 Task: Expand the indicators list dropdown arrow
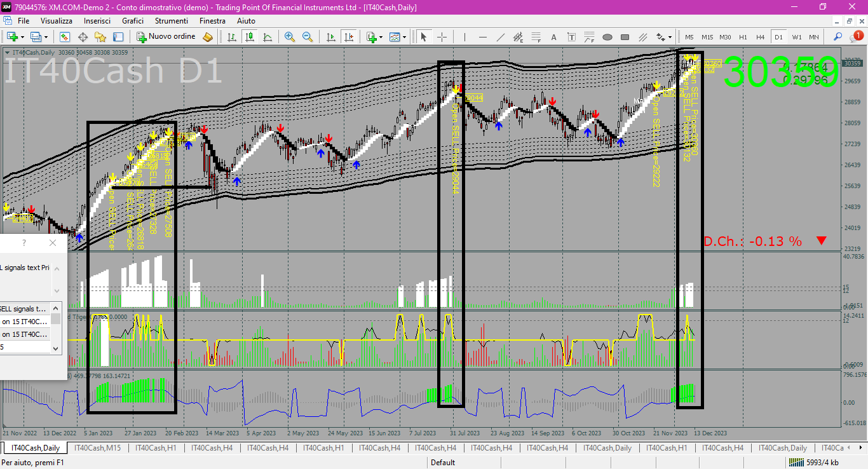tap(381, 37)
